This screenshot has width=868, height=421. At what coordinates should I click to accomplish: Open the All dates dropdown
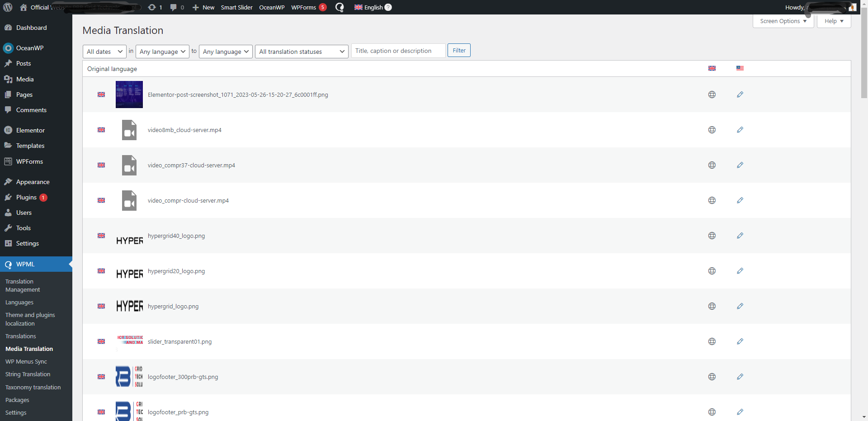click(104, 52)
